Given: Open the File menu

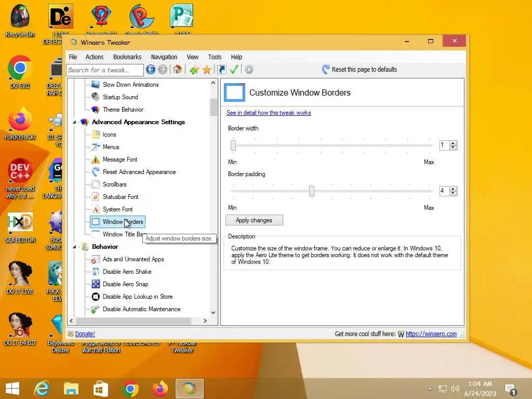Looking at the screenshot, I should pyautogui.click(x=73, y=57).
